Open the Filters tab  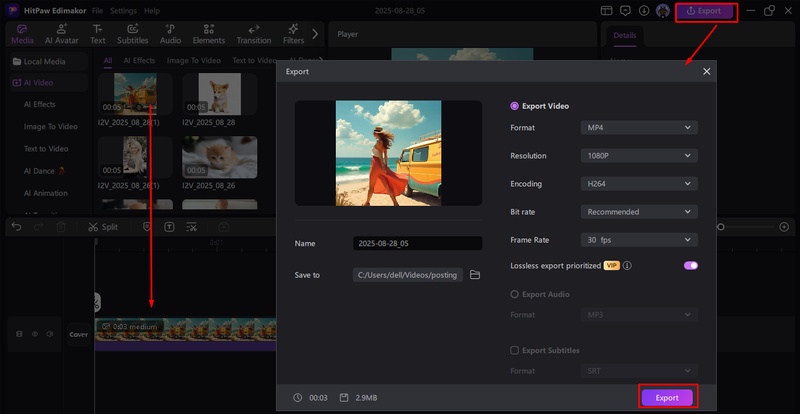coord(293,34)
